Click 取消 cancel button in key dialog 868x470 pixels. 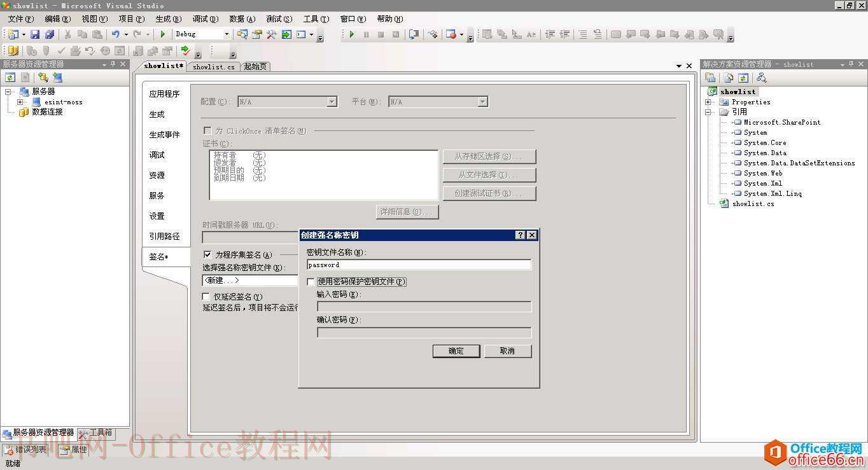507,351
